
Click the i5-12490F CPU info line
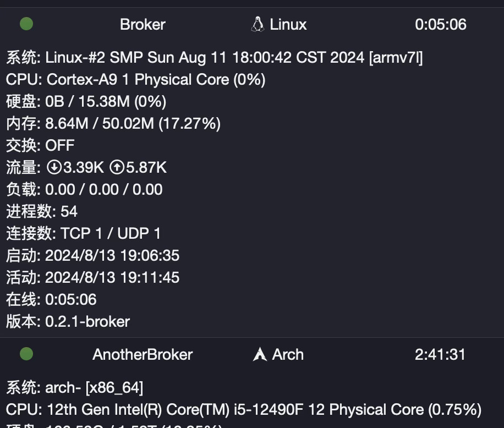[244, 409]
